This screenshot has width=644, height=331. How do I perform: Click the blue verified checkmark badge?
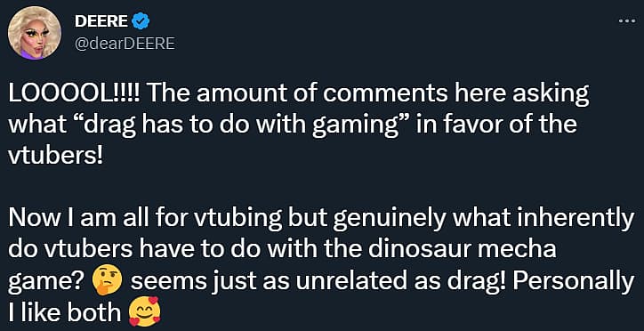[x=141, y=21]
